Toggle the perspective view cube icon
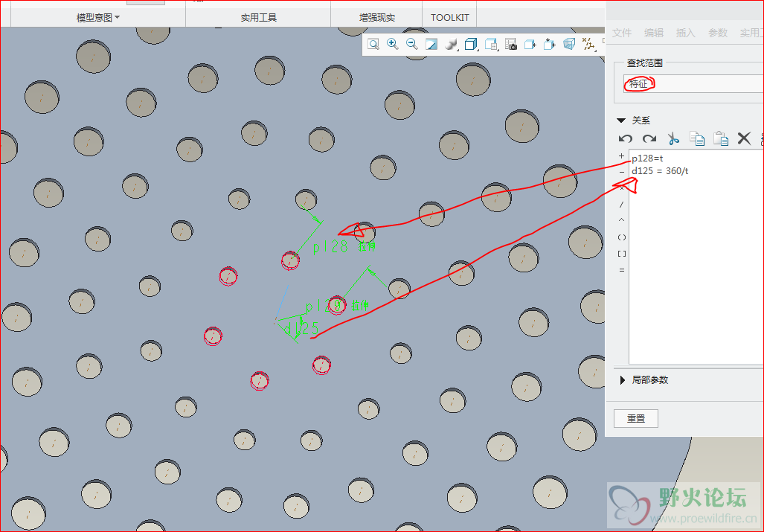Screen dimensions: 764x532 click(569, 45)
